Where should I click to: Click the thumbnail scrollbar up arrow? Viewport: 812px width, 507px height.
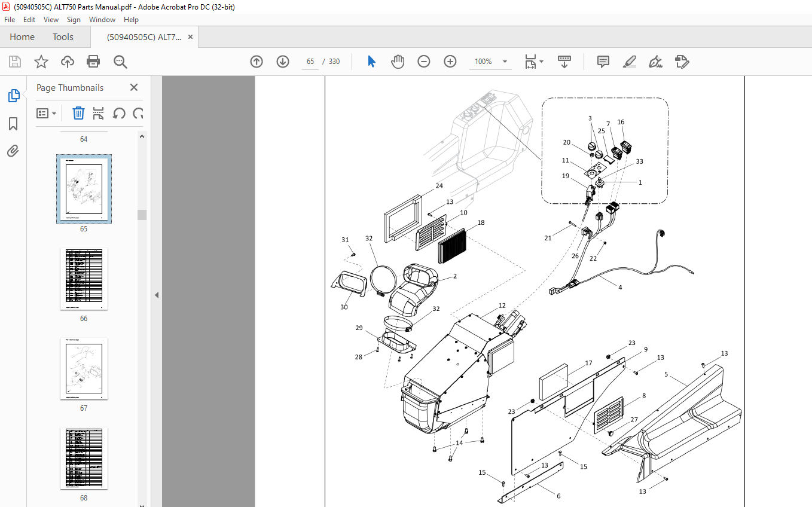coord(142,136)
